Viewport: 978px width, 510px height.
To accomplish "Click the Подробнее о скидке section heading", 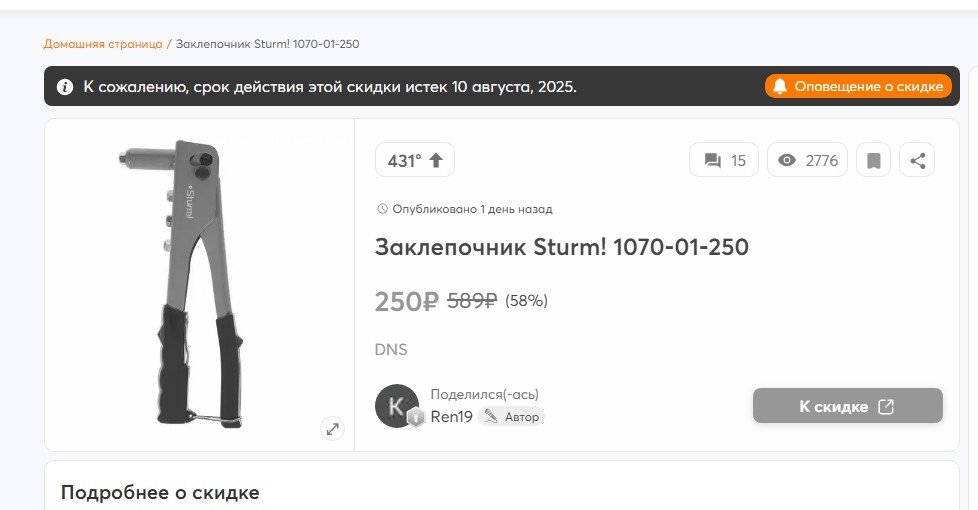I will (160, 492).
